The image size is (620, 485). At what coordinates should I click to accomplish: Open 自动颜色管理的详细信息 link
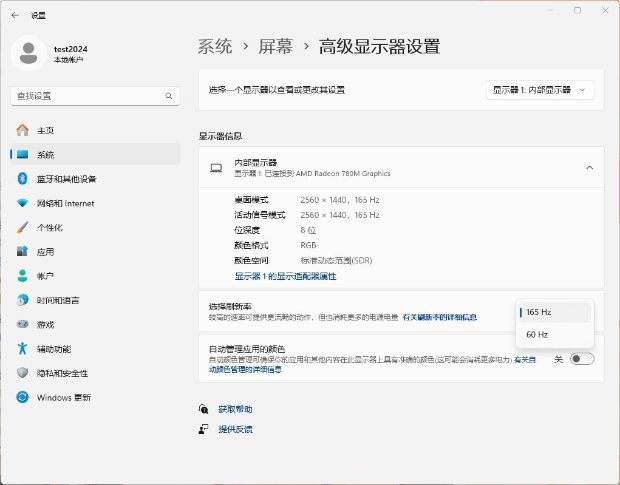(x=372, y=364)
